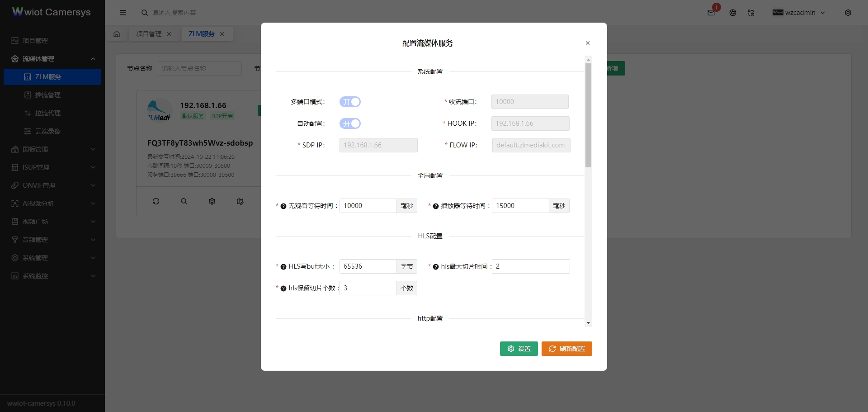Disable the 自动配置 switch
Viewport: 868px width, 412px height.
tap(349, 123)
